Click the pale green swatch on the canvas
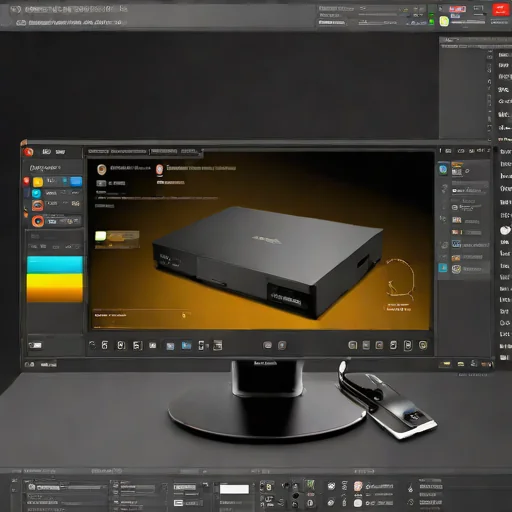 pos(100,236)
